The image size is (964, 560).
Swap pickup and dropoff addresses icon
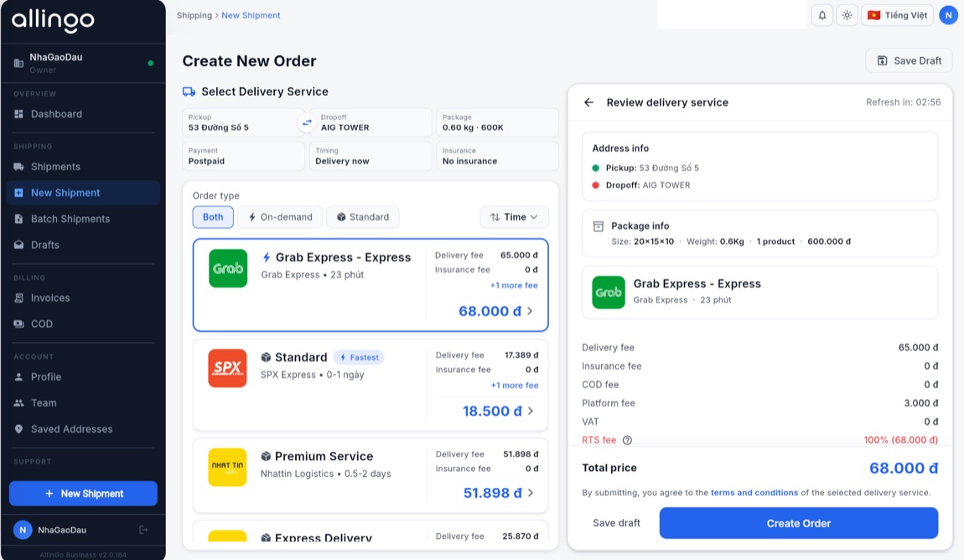tap(307, 122)
